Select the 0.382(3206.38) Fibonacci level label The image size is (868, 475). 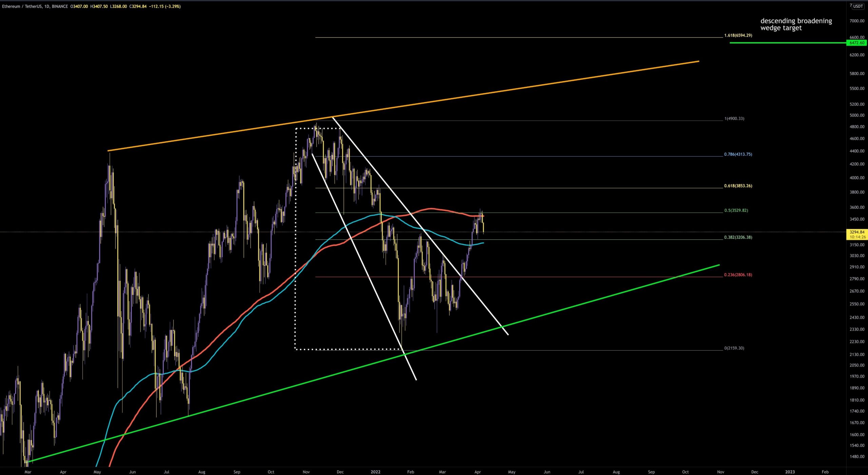(738, 237)
